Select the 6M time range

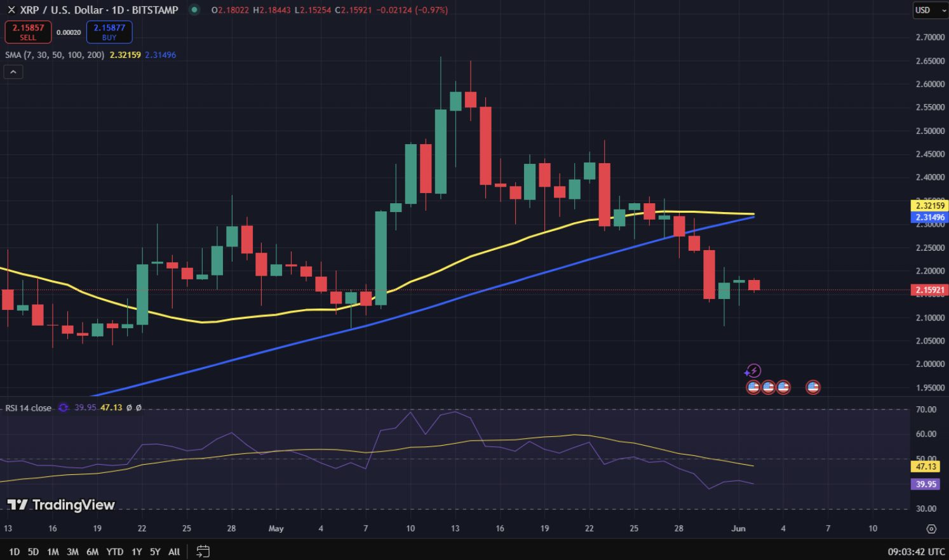pos(92,552)
